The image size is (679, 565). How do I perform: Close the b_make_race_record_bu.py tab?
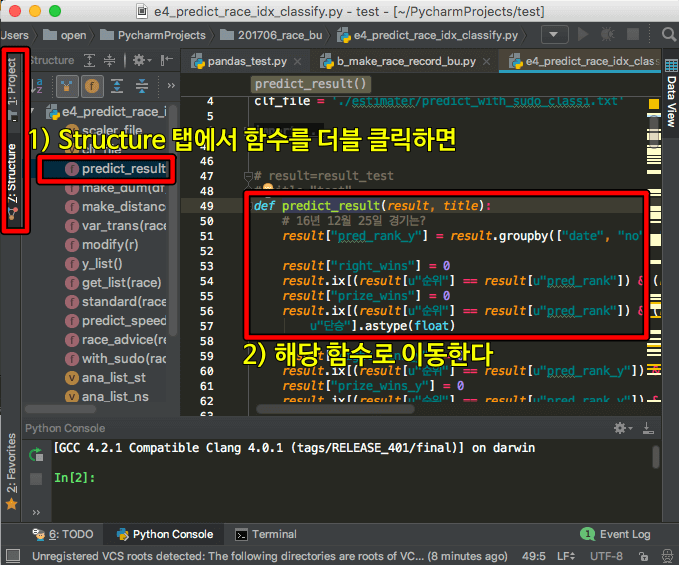[487, 62]
